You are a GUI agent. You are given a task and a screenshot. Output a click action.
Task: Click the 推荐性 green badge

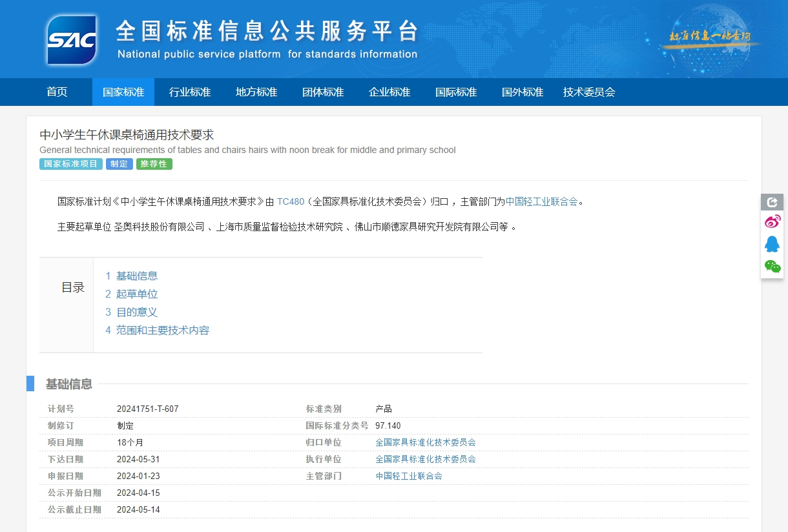[x=154, y=163]
